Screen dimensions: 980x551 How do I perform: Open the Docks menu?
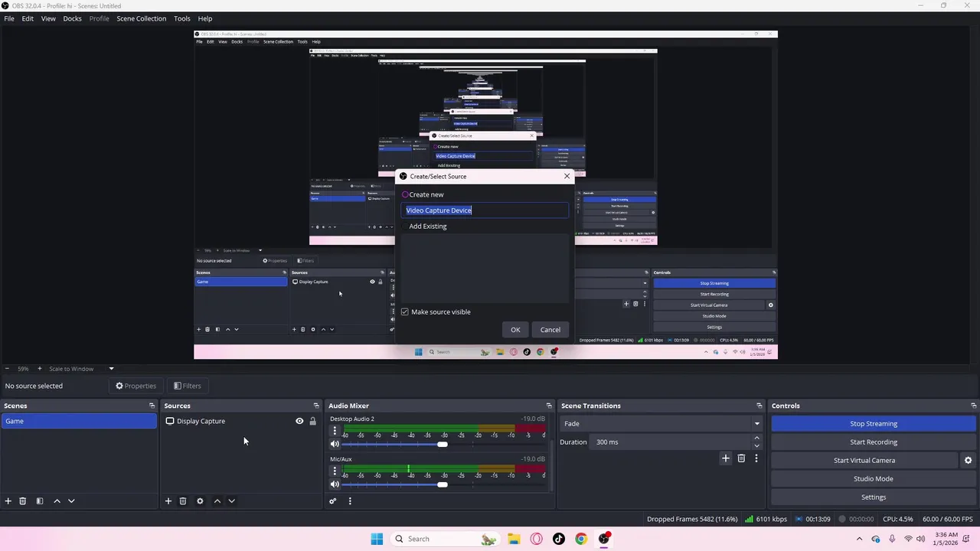tap(72, 18)
